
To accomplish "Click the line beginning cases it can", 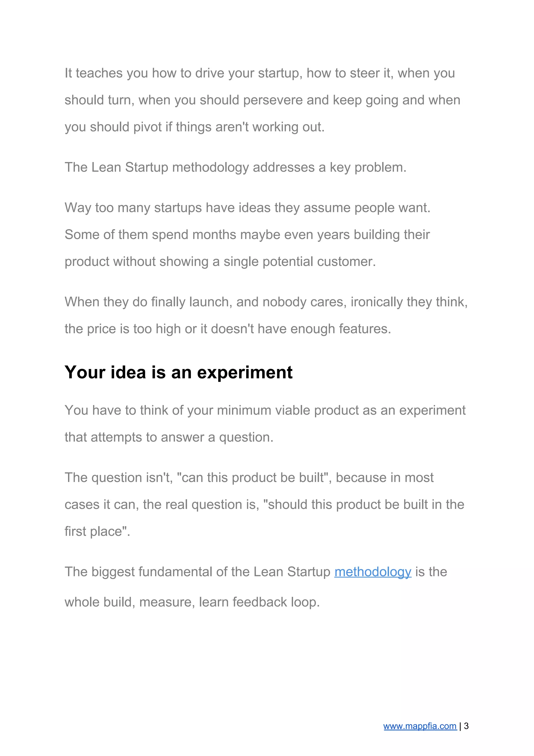I will pos(264,504).
